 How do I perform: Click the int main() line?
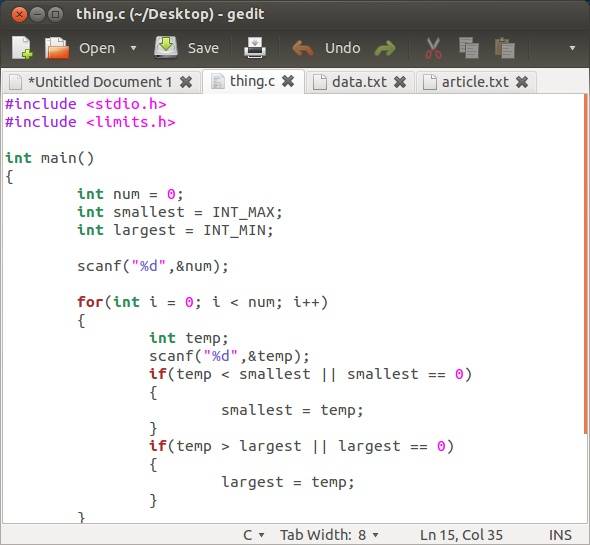click(x=49, y=158)
